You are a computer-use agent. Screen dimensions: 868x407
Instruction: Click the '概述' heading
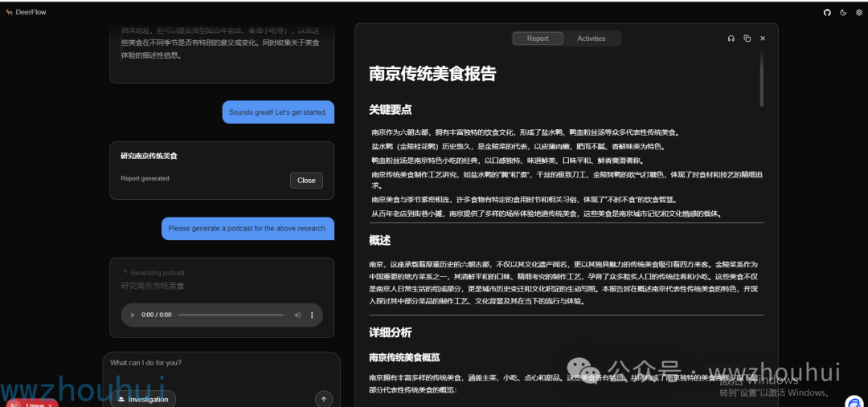[379, 241]
